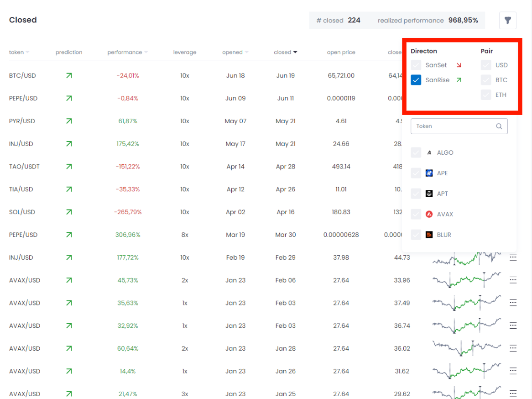Click the closed count 224
The width and height of the screenshot is (532, 399).
click(354, 21)
